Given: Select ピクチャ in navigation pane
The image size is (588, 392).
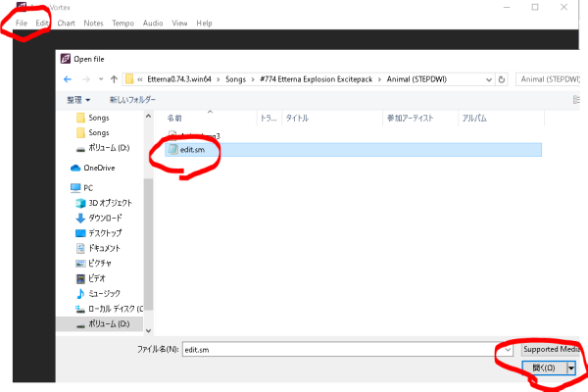Looking at the screenshot, I should pos(98,264).
